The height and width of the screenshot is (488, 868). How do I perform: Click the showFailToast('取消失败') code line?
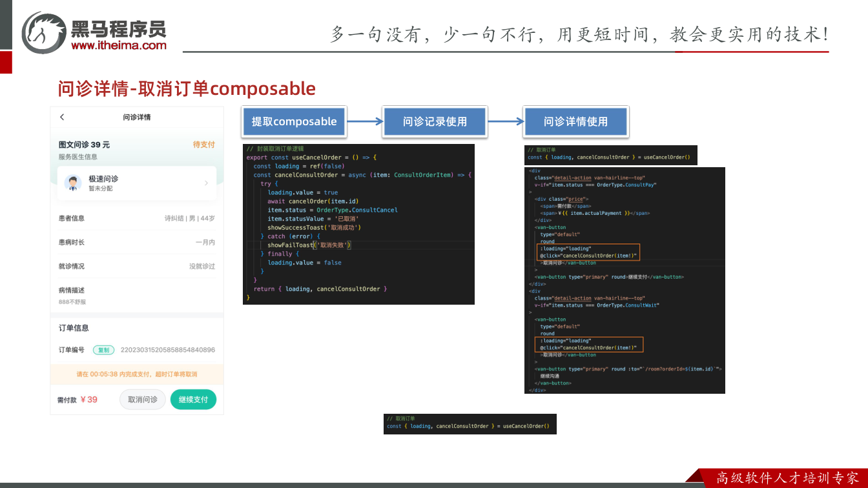click(x=309, y=245)
